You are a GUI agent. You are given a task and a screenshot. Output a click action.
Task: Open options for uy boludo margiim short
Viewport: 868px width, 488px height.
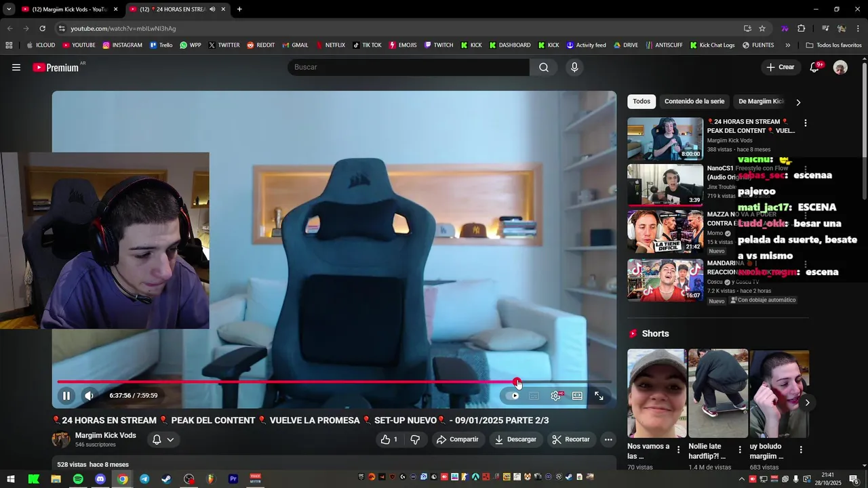pos(801,450)
